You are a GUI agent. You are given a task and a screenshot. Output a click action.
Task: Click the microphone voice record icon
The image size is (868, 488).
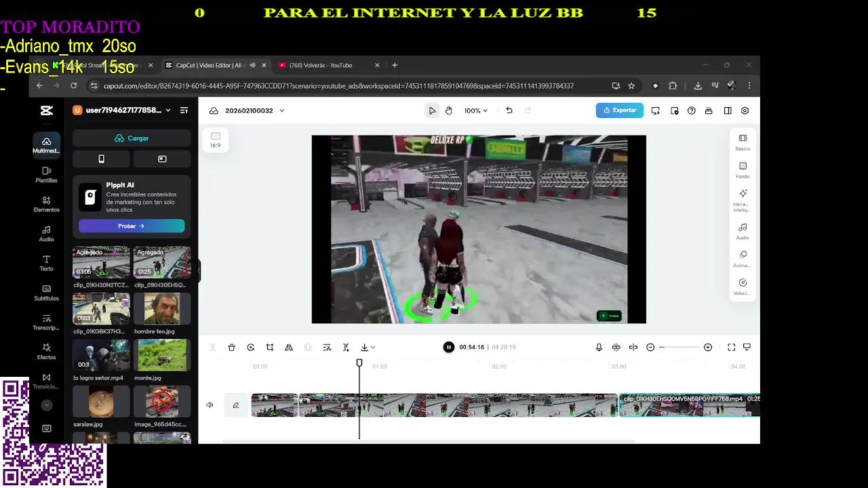coord(599,348)
